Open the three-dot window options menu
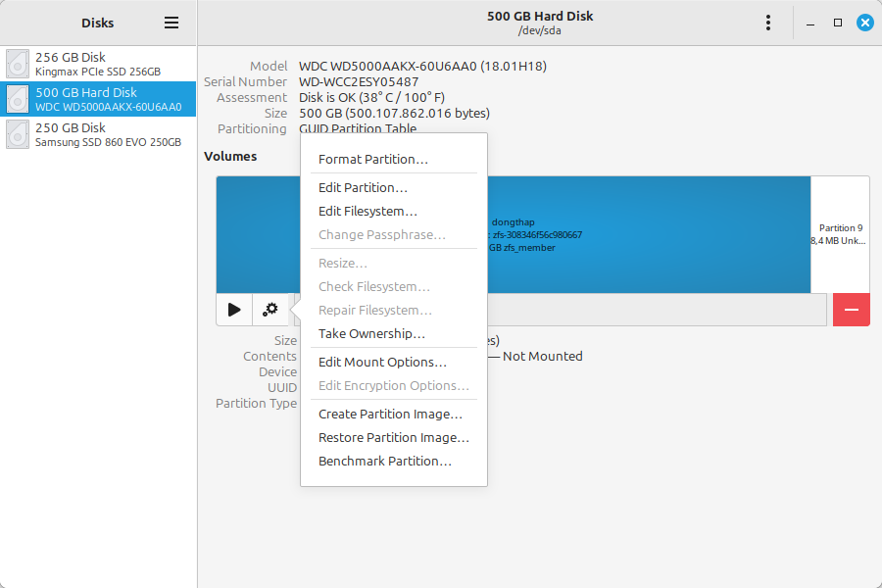This screenshot has height=588, width=882. coord(768,22)
